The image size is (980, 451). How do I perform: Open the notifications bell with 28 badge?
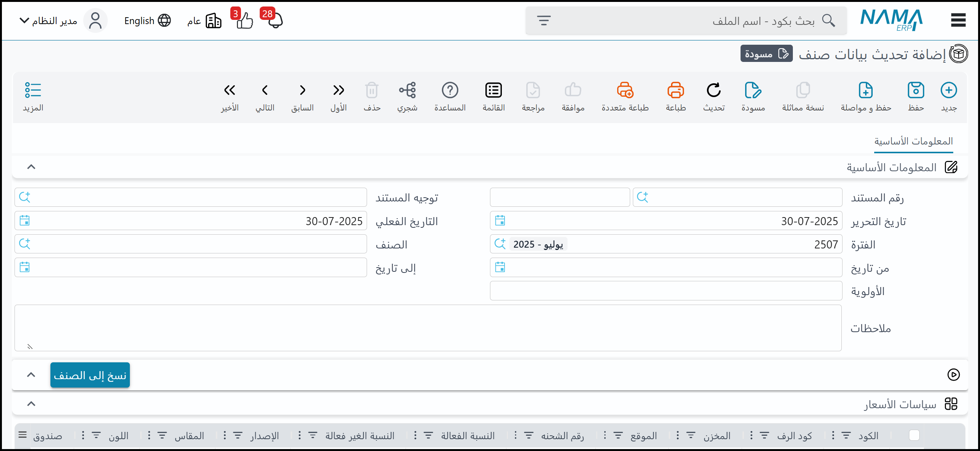[x=275, y=21]
